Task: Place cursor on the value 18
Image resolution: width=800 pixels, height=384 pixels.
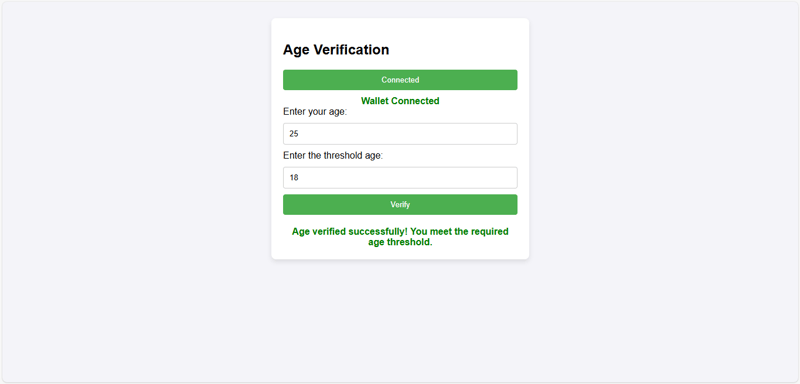Action: (294, 178)
